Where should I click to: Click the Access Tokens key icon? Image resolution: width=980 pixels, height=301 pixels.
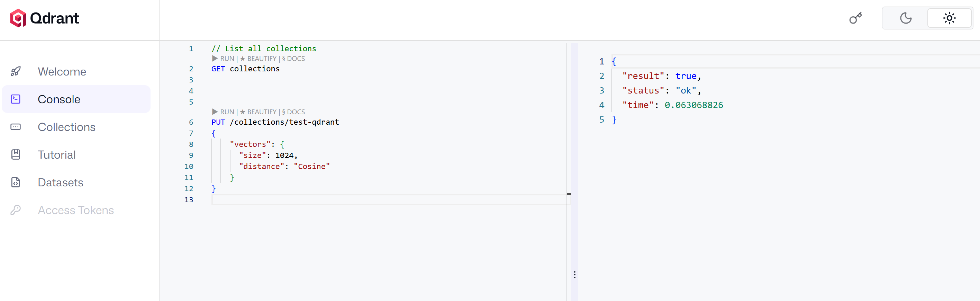pyautogui.click(x=16, y=210)
